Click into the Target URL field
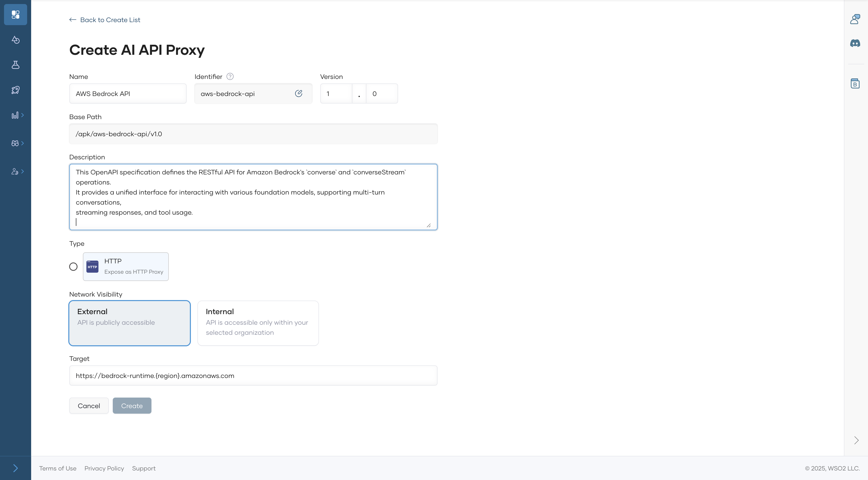This screenshot has width=868, height=480. click(x=253, y=375)
